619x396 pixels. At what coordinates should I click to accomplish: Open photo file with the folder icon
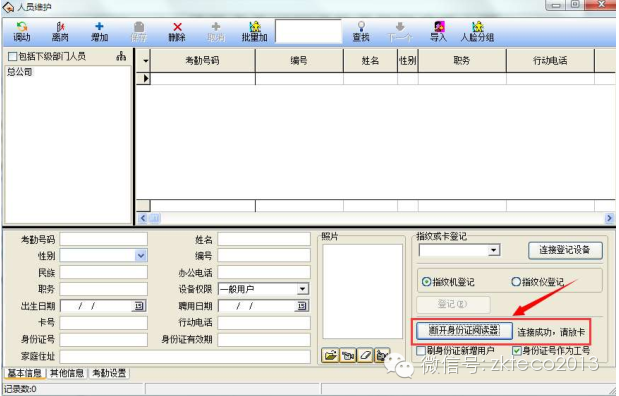(330, 355)
